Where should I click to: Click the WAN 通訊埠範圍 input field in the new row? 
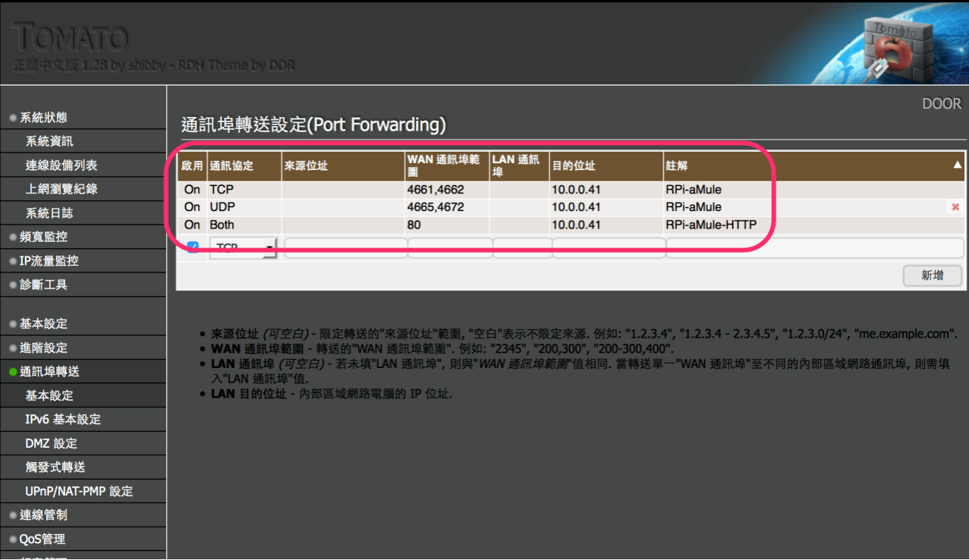tap(450, 248)
